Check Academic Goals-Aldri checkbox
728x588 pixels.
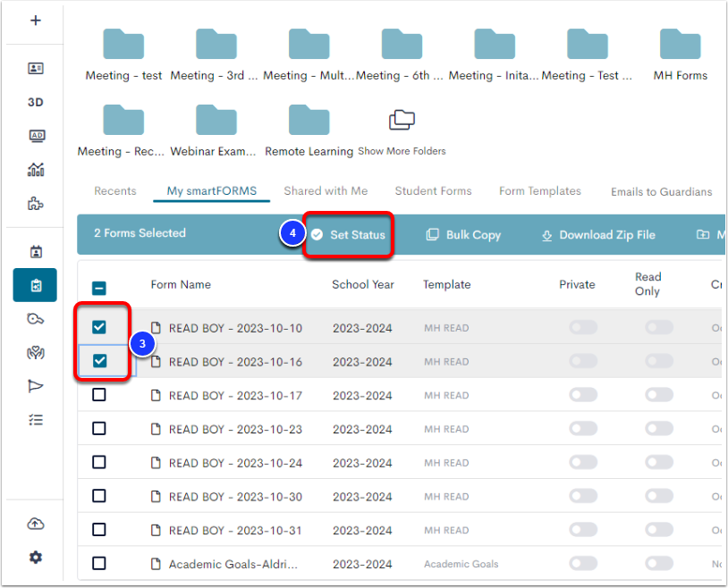pos(99,563)
